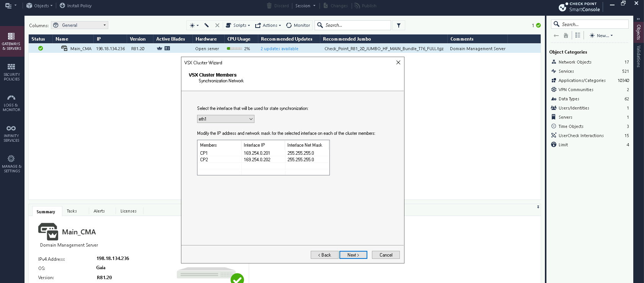Viewport: 644px width, 283px height.
Task: Select CP1 interface IP cell 169.254.0.201
Action: [x=257, y=153]
